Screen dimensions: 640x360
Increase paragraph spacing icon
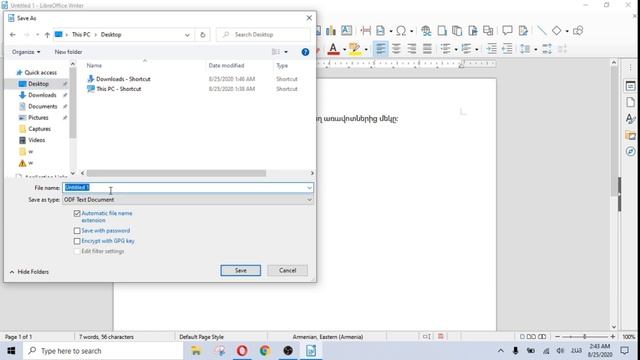[x=547, y=49]
